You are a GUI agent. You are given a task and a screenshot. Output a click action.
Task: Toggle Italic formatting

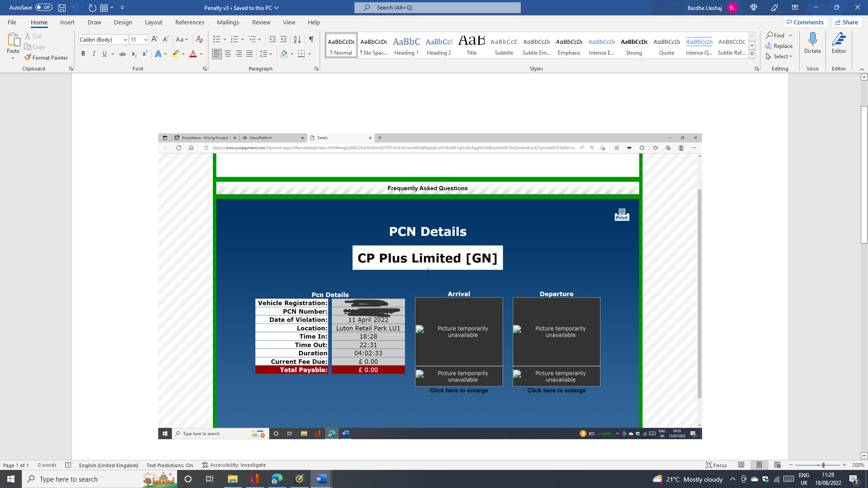(x=94, y=54)
